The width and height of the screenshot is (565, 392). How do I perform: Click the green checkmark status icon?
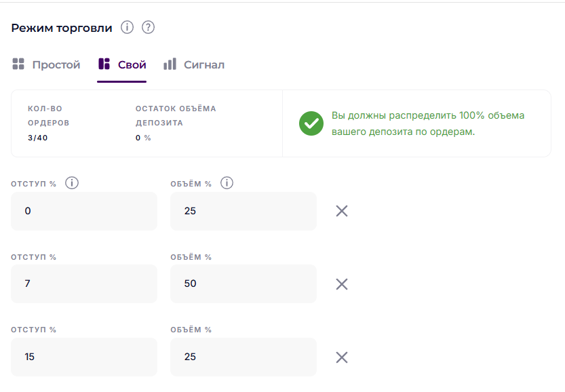311,123
